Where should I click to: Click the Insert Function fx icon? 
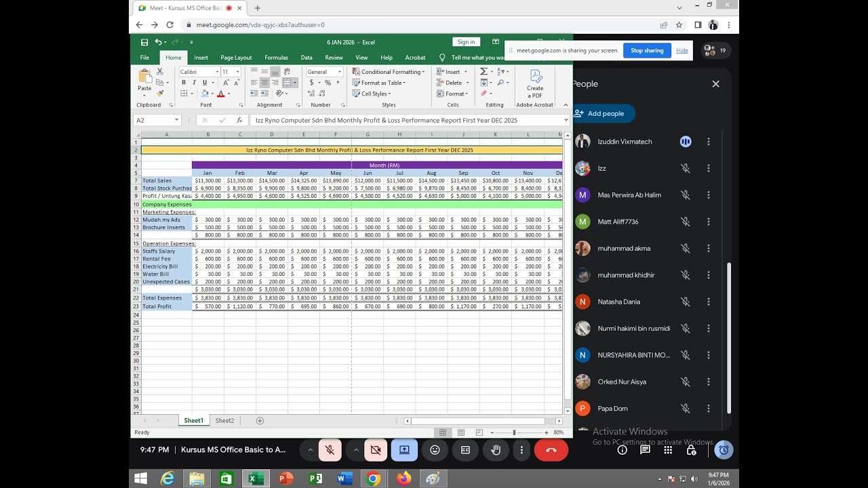click(239, 120)
